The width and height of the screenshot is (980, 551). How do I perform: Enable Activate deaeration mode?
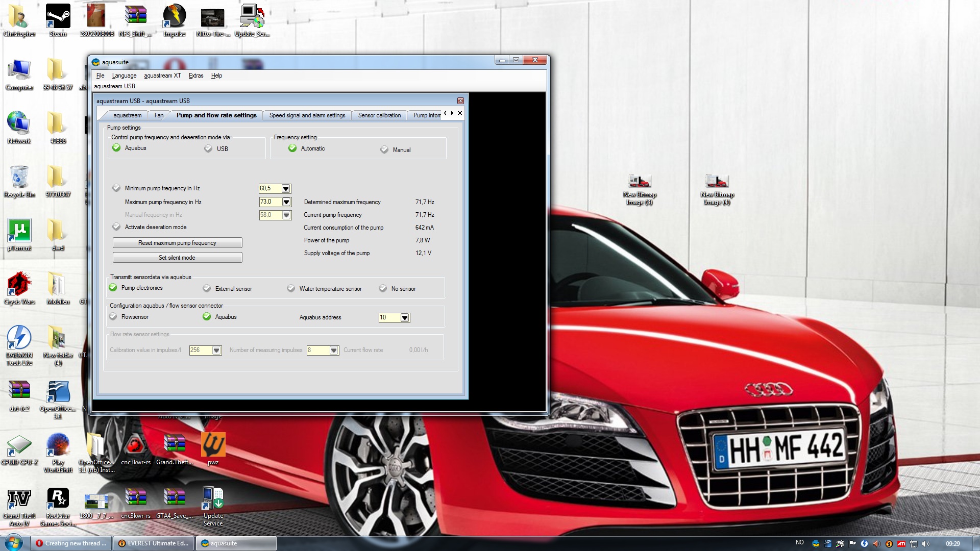point(117,227)
